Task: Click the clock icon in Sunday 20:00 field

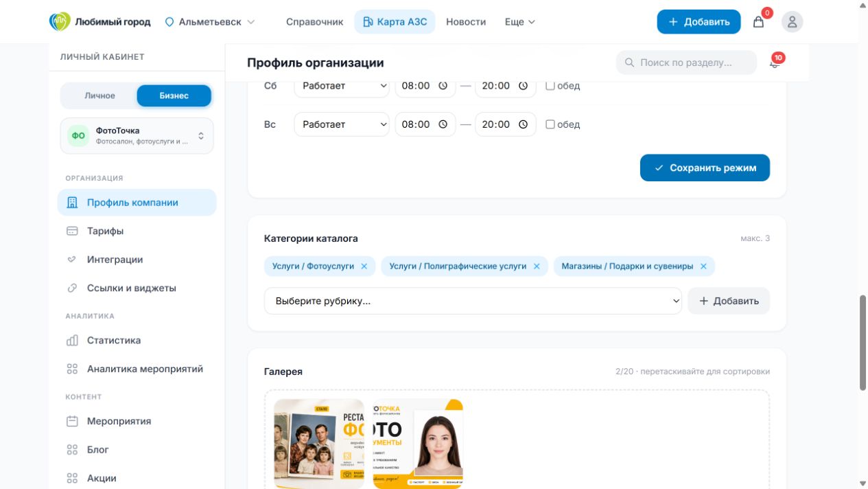Action: click(x=523, y=124)
